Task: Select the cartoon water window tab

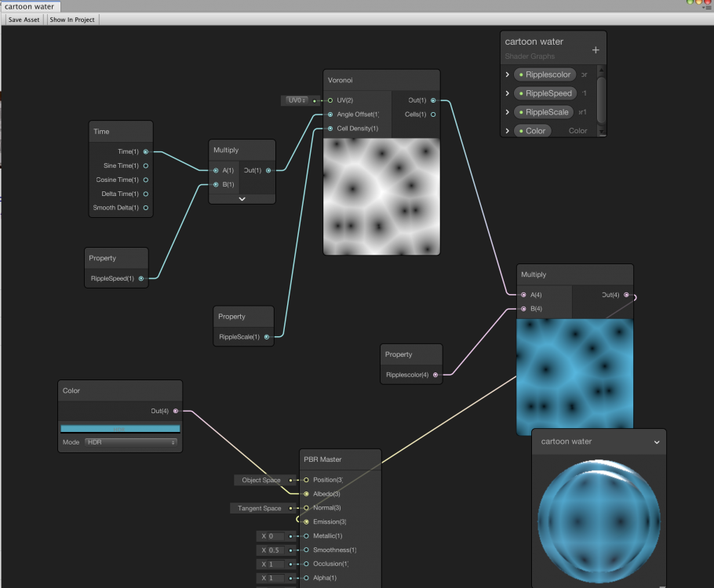Action: point(30,6)
